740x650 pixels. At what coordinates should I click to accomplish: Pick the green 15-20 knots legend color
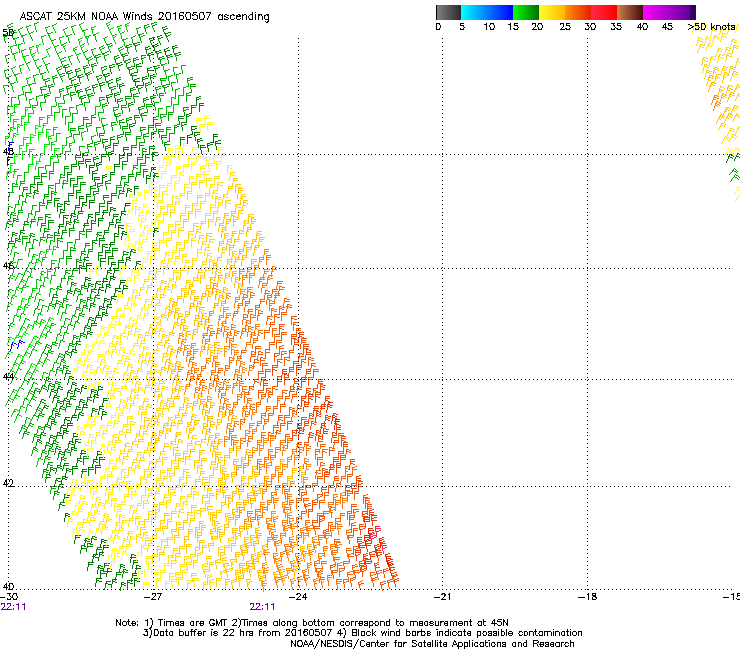[526, 12]
